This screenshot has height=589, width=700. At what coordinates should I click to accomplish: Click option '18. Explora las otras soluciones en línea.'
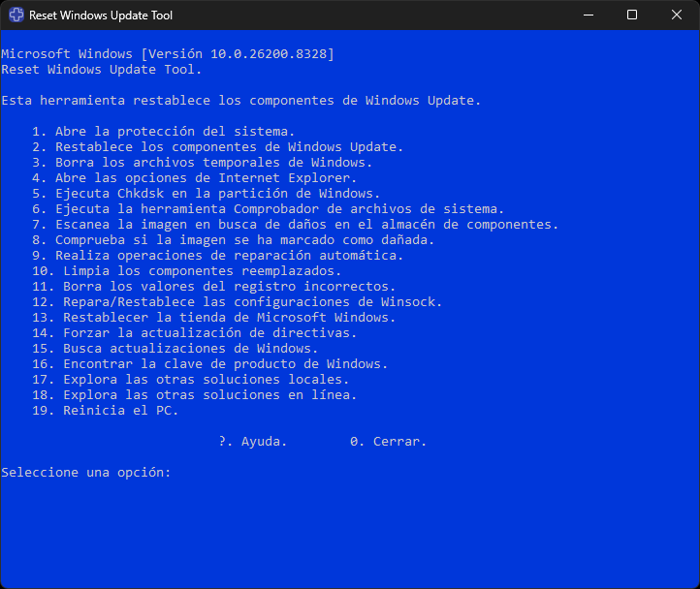[x=195, y=395]
